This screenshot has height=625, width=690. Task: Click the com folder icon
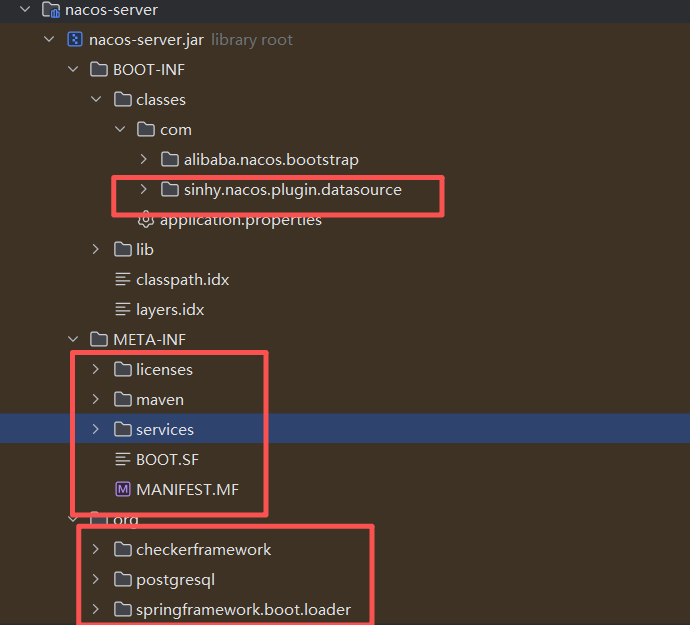point(146,129)
